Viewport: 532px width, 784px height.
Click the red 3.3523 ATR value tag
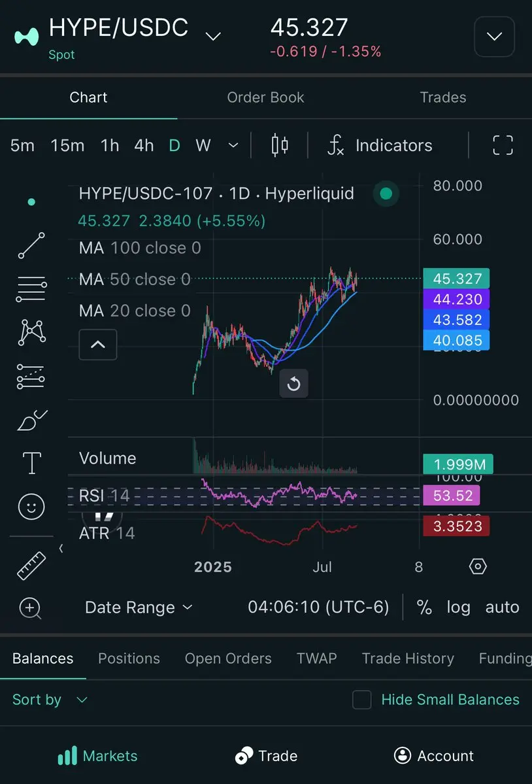click(456, 526)
